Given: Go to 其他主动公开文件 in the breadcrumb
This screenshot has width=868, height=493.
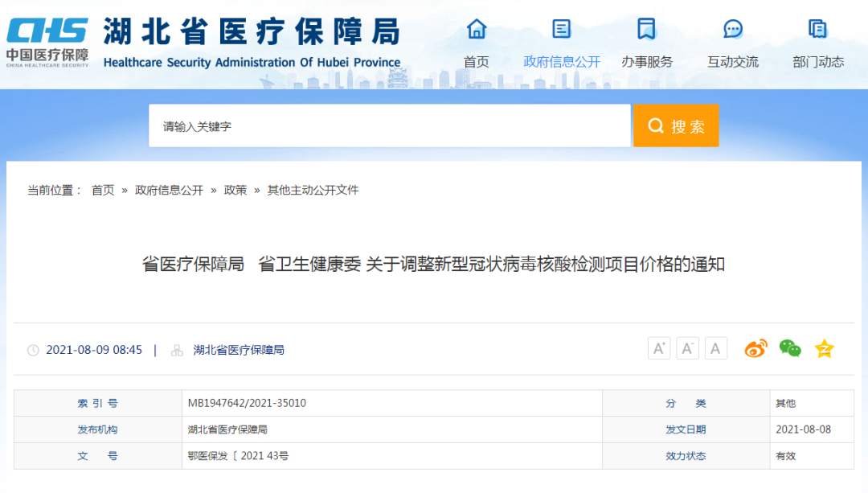Looking at the screenshot, I should click(313, 190).
